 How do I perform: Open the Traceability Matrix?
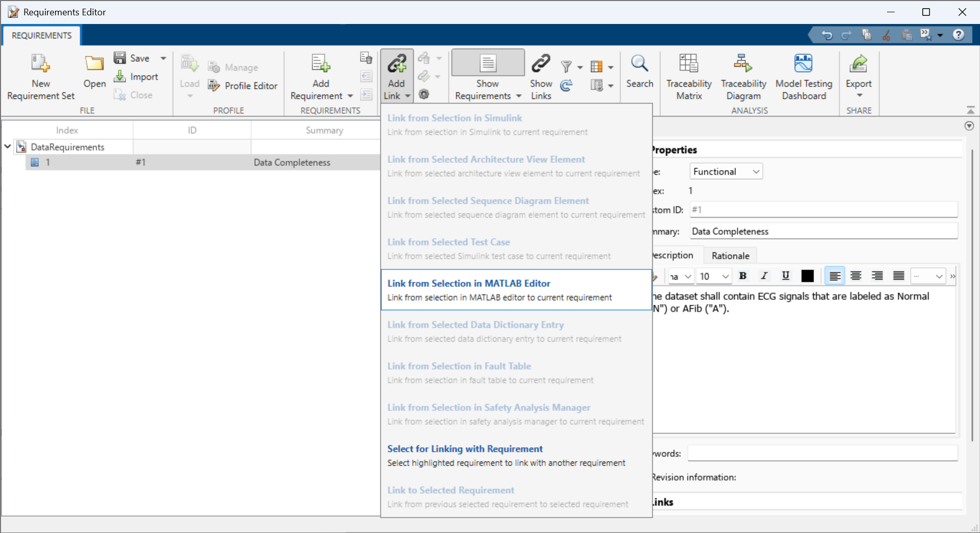[688, 76]
